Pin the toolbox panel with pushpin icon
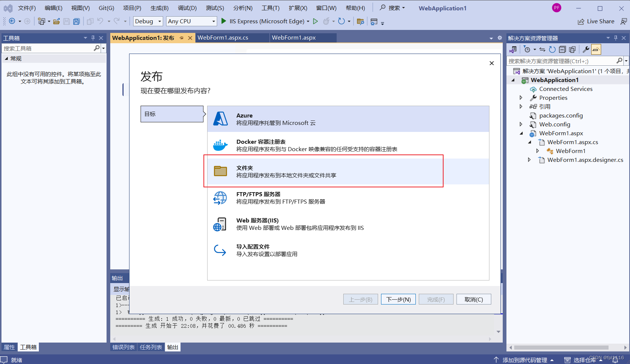The image size is (630, 364). point(93,38)
